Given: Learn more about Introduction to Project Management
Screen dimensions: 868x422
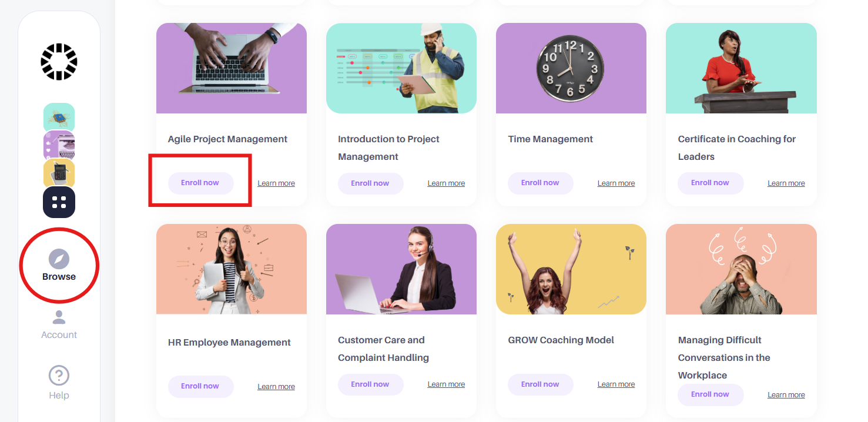Looking at the screenshot, I should (446, 183).
